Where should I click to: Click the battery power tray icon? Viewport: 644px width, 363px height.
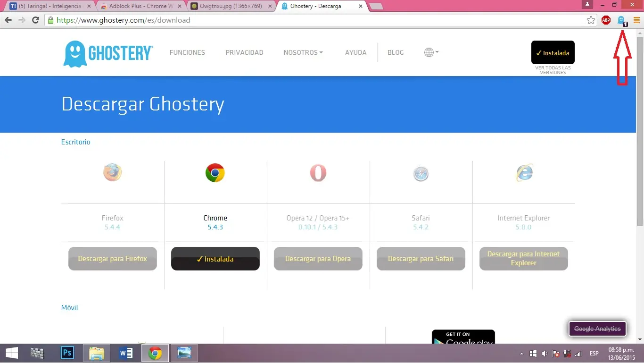[x=567, y=353]
